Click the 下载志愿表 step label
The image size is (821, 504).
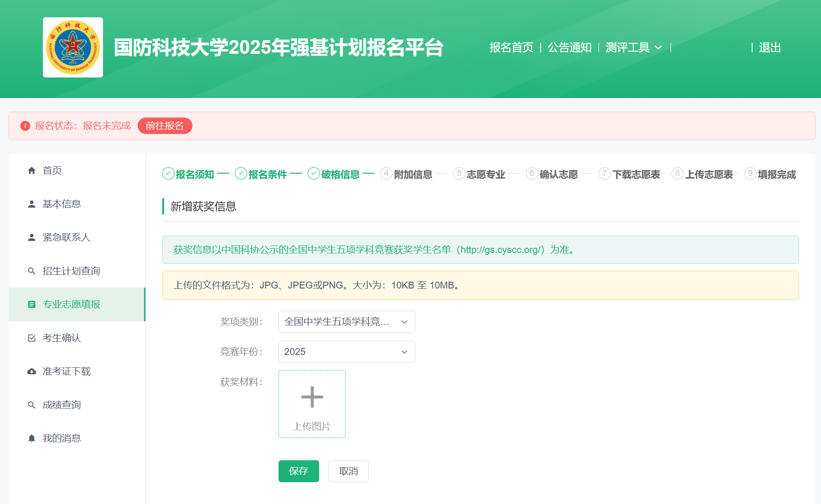[x=636, y=175]
